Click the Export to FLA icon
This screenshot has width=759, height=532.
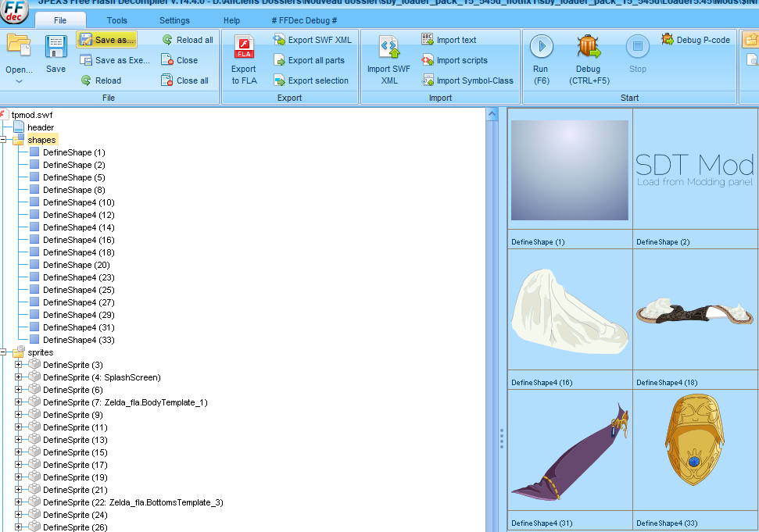click(x=244, y=48)
